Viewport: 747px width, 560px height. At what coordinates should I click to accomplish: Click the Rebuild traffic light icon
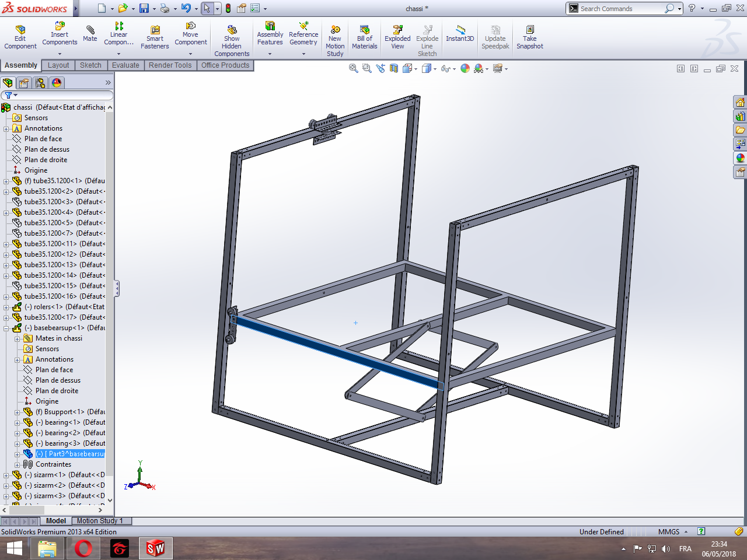point(228,8)
